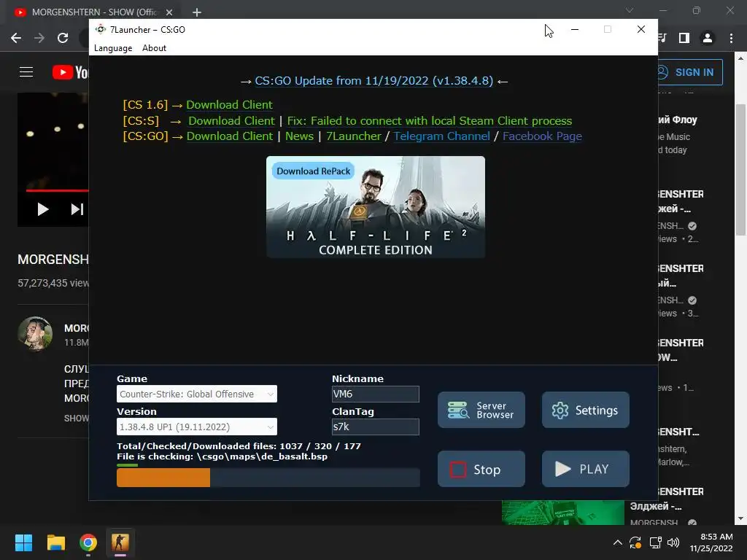Stop the file checking
Screen dimensions: 747x560
(x=481, y=469)
